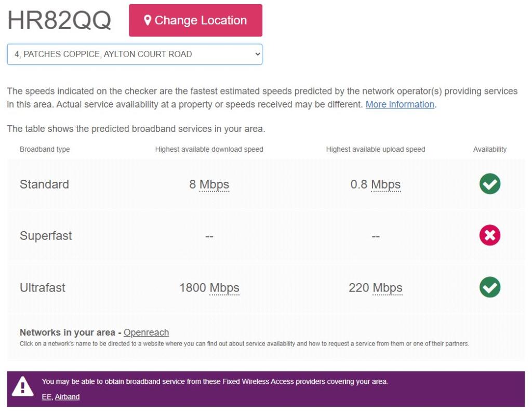Image resolution: width=532 pixels, height=414 pixels.
Task: Click the warning triangle in the purple banner
Action: coord(23,388)
